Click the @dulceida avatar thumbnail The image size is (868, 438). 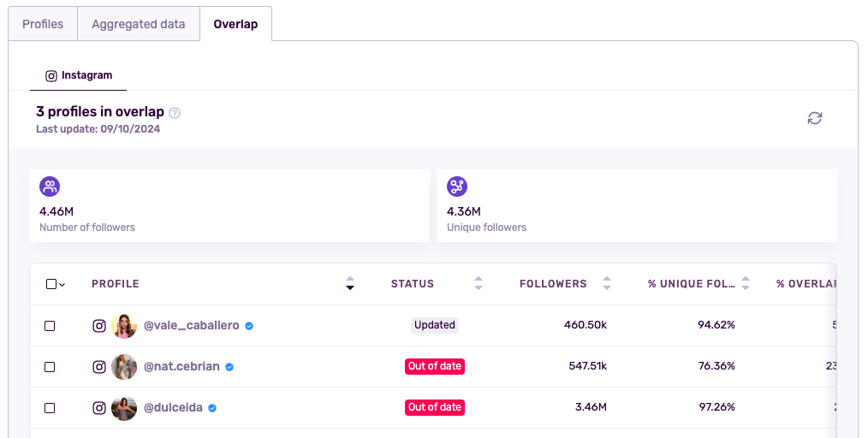pyautogui.click(x=124, y=408)
